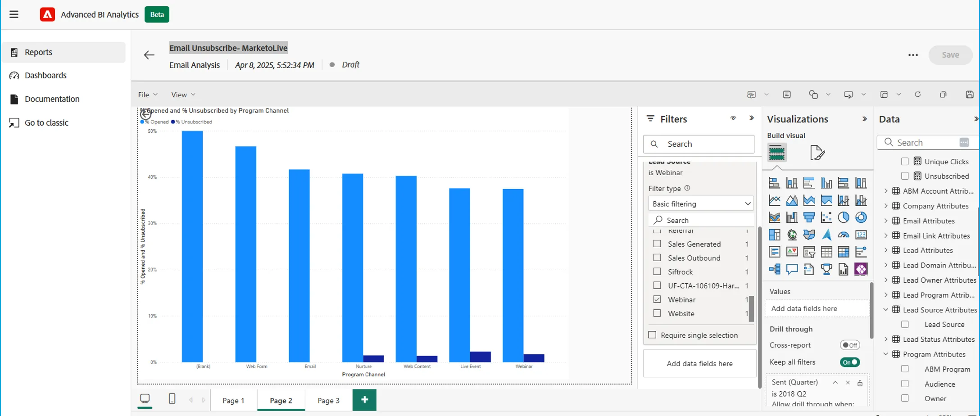Viewport: 980px width, 416px height.
Task: Collapse the Visualizations pane chevrons
Action: pyautogui.click(x=864, y=119)
